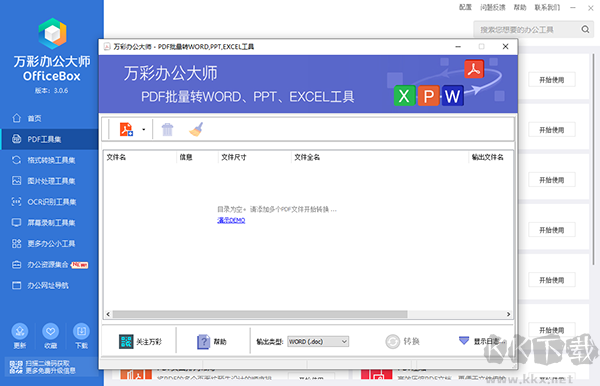Open 更多办公小工具 in the sidebar
600x386 pixels.
coord(49,244)
